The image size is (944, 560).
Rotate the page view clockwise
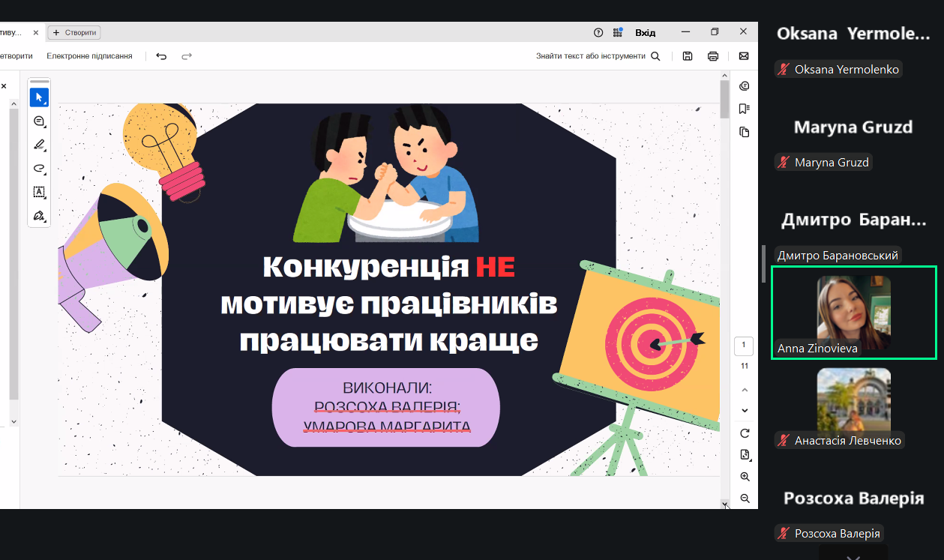pyautogui.click(x=745, y=433)
